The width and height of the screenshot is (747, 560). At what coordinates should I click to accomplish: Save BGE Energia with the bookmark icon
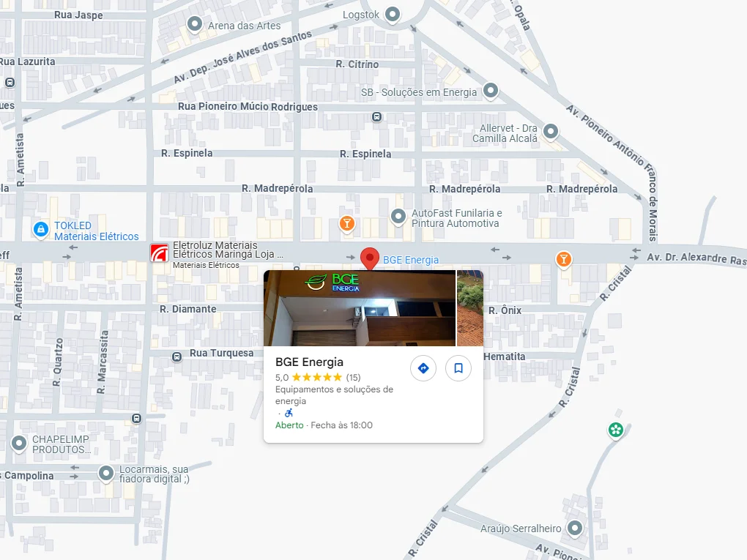point(458,368)
